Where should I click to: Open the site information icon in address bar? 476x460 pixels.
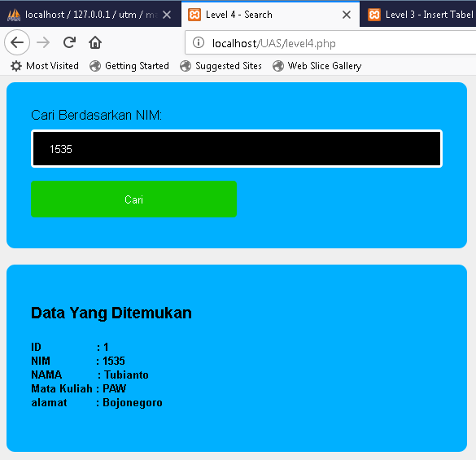coord(199,42)
